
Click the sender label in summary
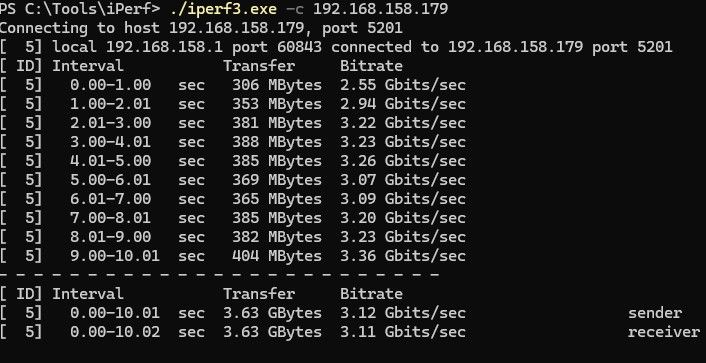655,313
